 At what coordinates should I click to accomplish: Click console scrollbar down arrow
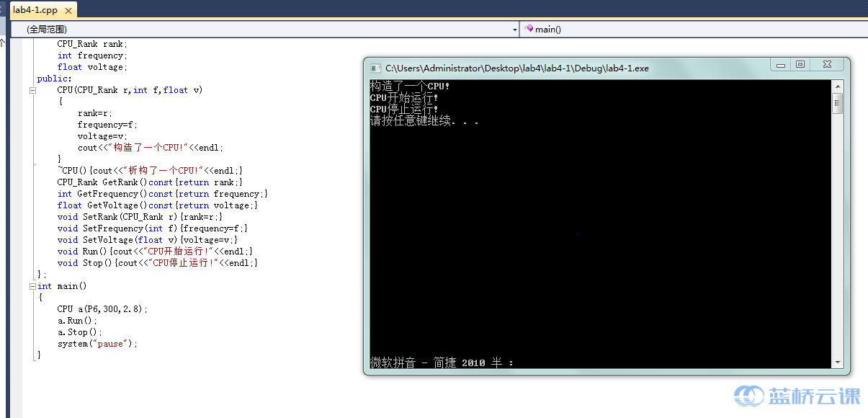838,363
